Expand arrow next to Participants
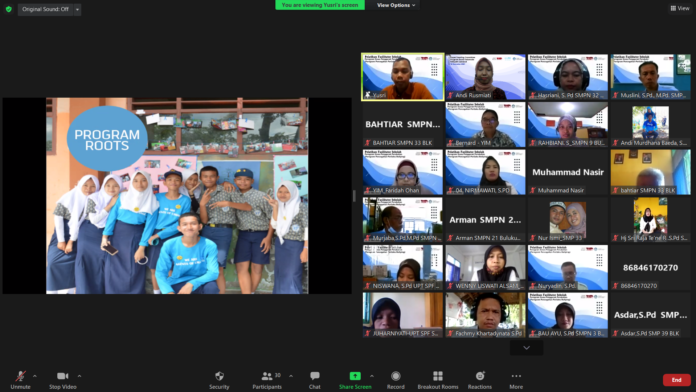Screen dimensions: 696x392 click(291, 376)
